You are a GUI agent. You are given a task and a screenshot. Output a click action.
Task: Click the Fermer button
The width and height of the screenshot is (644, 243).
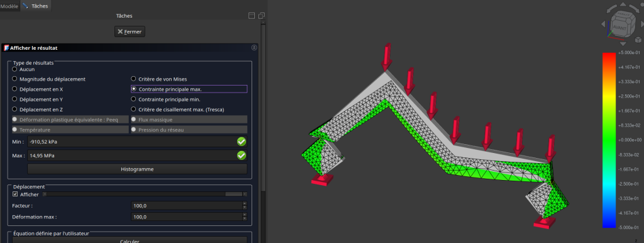(130, 31)
